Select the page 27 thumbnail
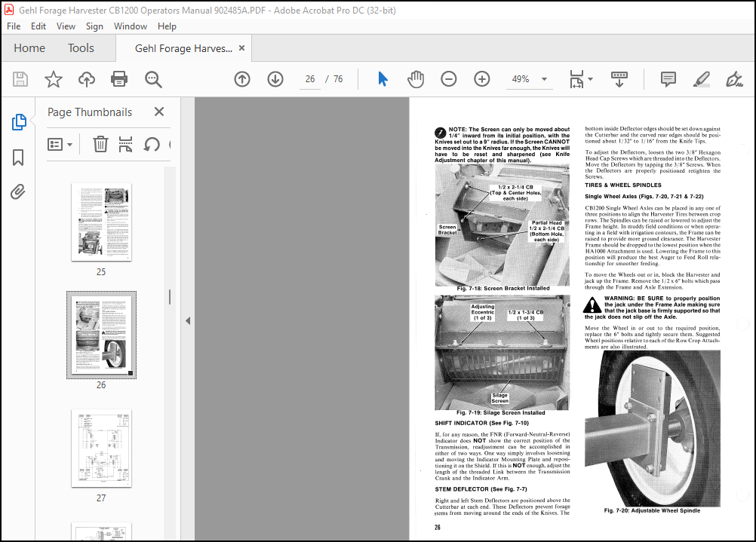756x542 pixels. (101, 448)
